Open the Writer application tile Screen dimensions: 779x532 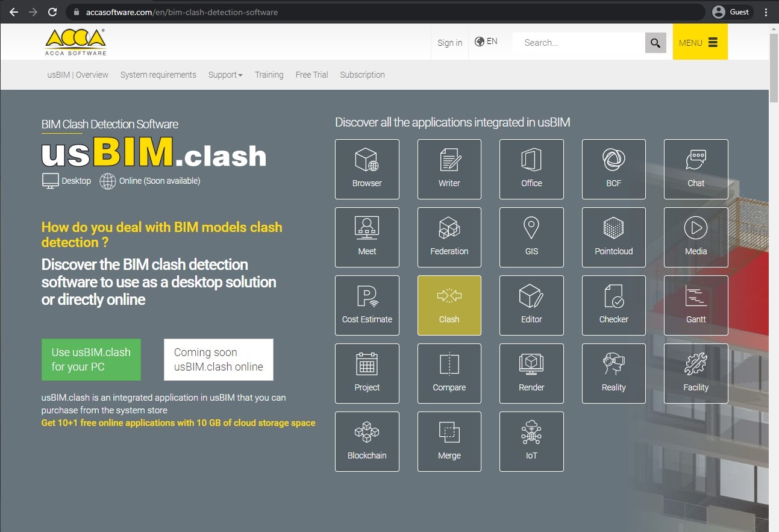(449, 169)
